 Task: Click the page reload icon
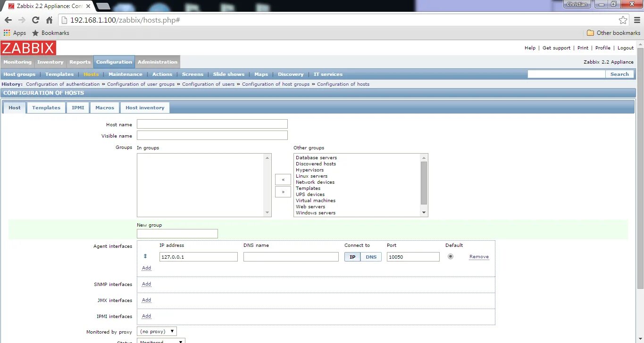[x=35, y=20]
